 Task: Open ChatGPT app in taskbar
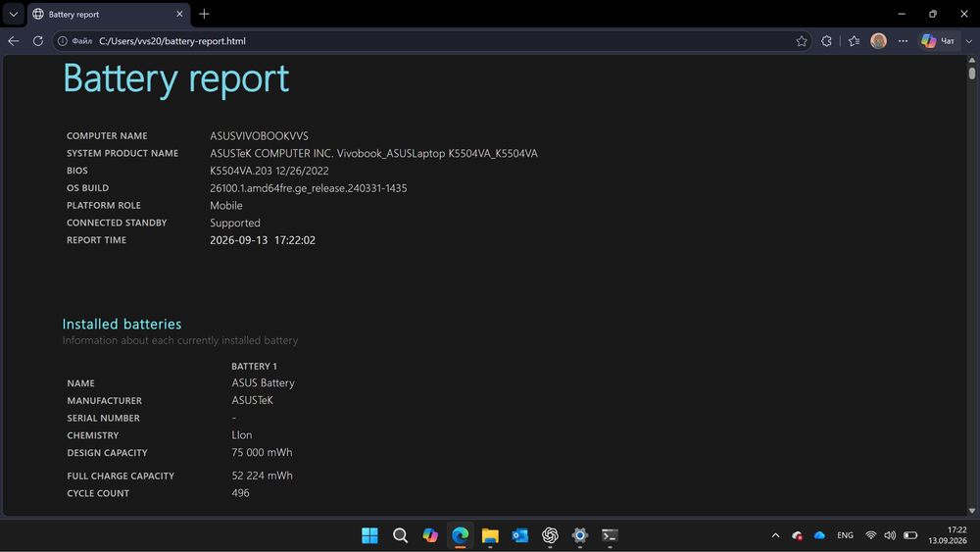tap(550, 535)
